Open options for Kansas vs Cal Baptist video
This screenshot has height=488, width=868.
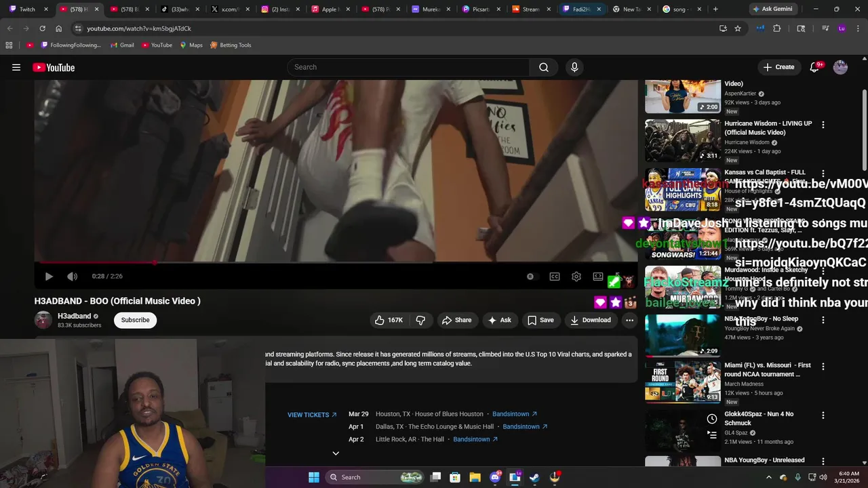point(823,174)
